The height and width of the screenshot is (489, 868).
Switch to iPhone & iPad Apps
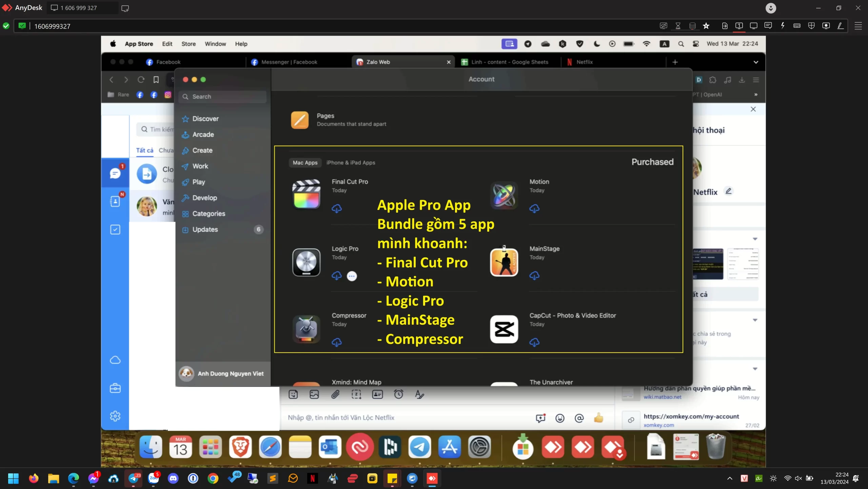click(351, 163)
